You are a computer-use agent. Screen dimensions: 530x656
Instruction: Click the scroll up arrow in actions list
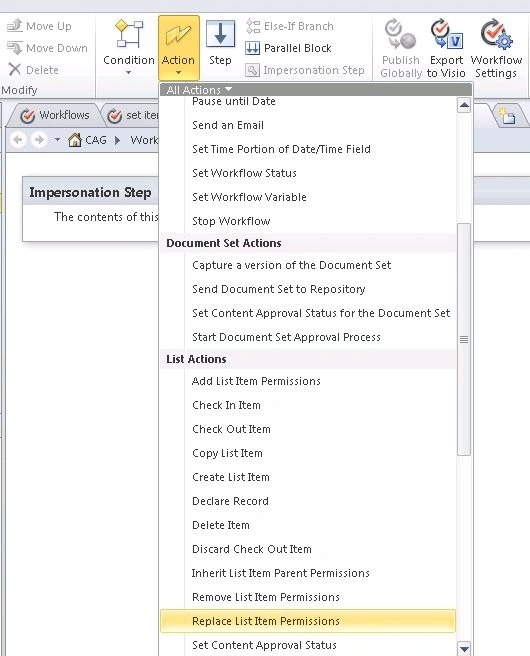(x=464, y=105)
